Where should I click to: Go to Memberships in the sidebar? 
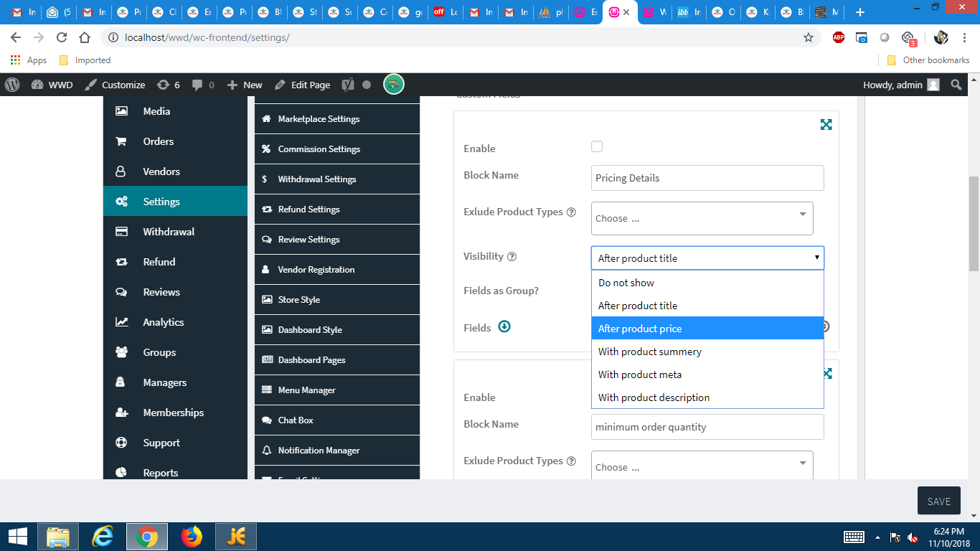[176, 413]
